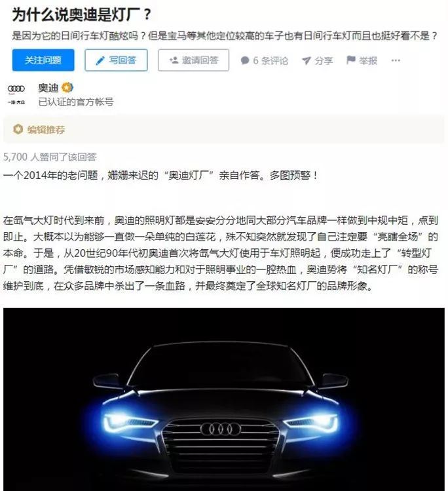Click the blue 关注问题 button
The image size is (448, 491).
(43, 60)
